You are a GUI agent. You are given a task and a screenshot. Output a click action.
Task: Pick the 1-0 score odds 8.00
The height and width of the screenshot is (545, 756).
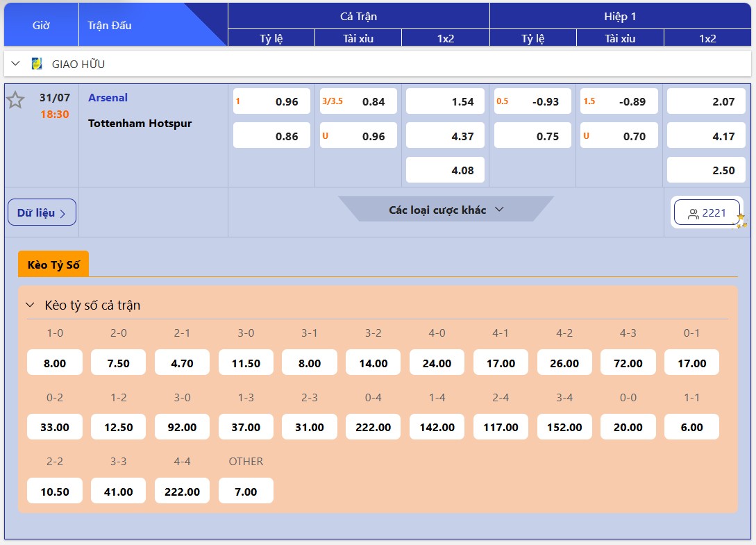click(x=55, y=363)
